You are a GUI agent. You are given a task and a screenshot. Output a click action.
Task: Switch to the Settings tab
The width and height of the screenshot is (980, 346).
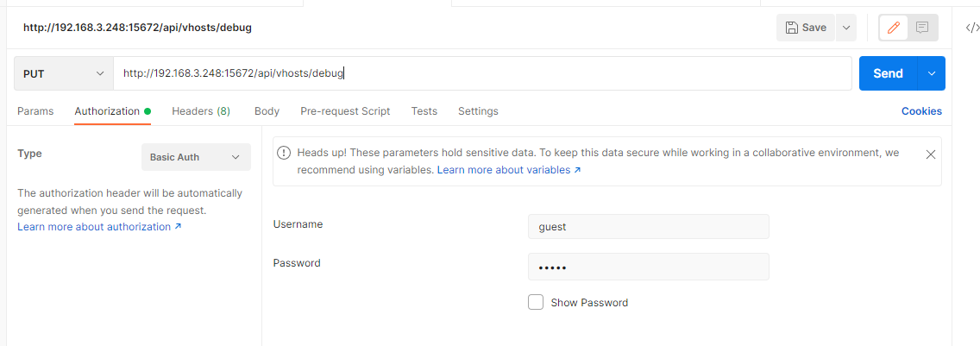[478, 111]
